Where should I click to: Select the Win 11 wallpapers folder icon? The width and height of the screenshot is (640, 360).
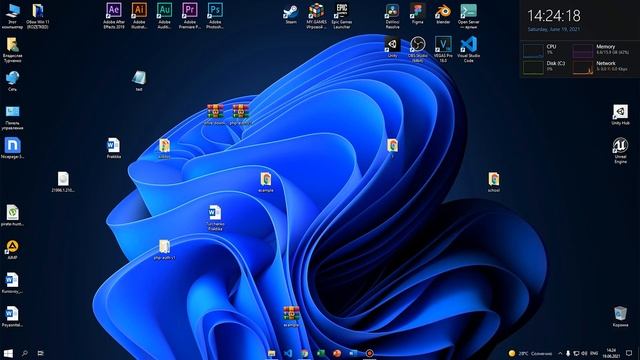pos(38,16)
